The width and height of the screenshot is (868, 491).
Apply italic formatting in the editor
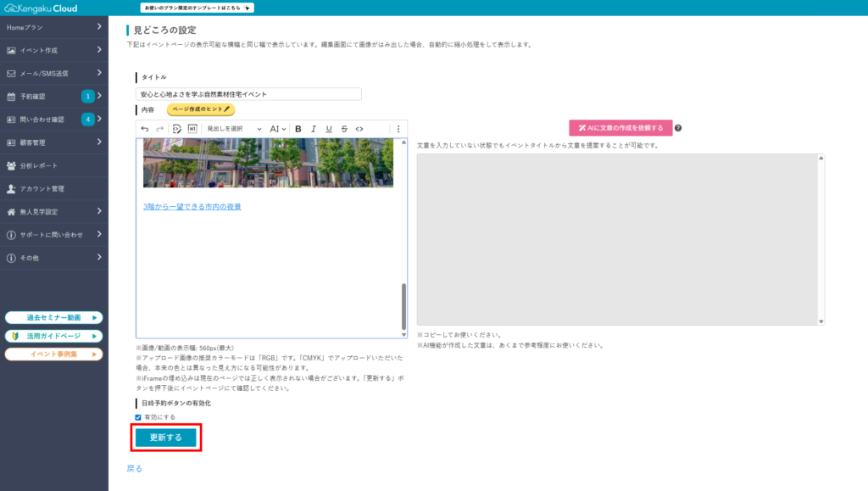coord(313,129)
